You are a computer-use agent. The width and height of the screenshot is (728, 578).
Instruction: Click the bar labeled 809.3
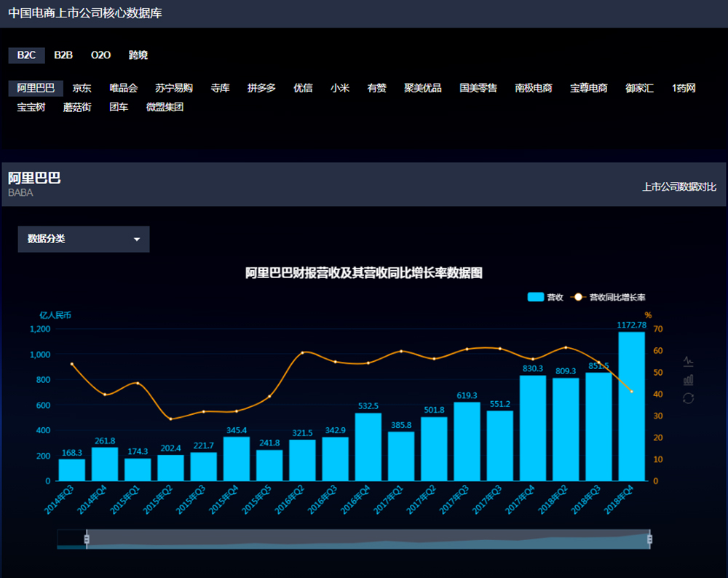[566, 429]
